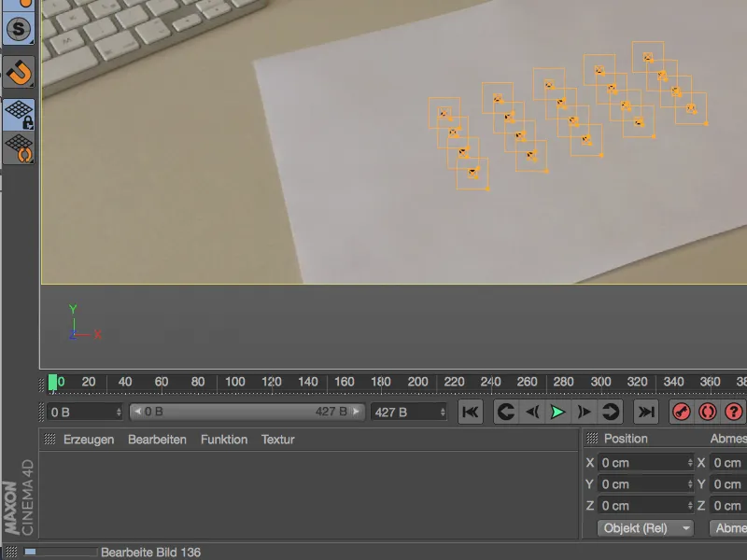Click frame 100 on timeline ruler
The height and width of the screenshot is (560, 747).
coord(235,382)
